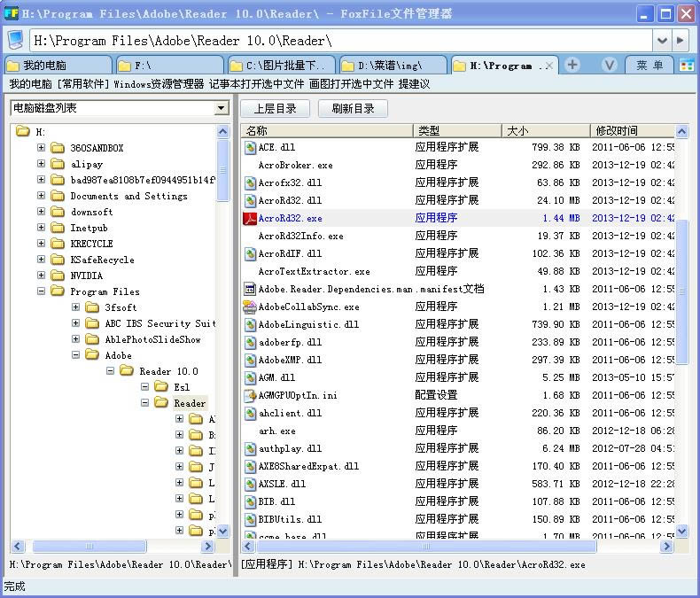Click the AGMGPUOptIn.ini settings icon
Image resolution: width=700 pixels, height=598 pixels.
tap(250, 395)
